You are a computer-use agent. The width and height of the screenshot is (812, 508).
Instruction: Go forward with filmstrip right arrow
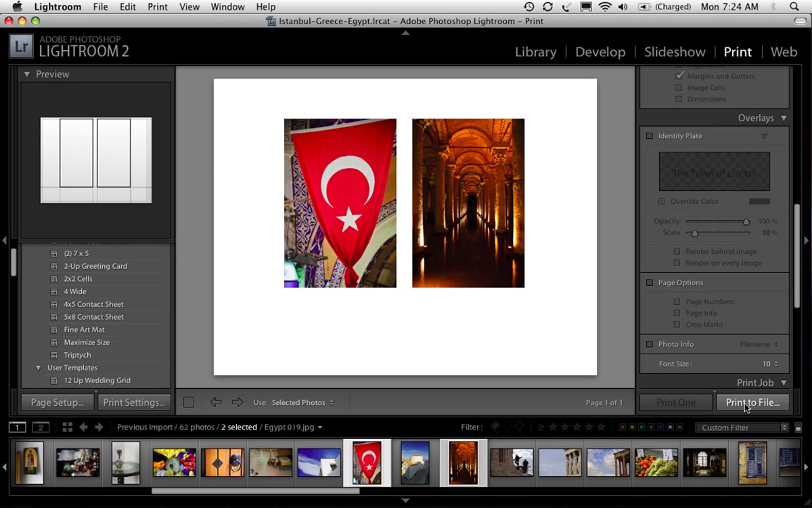99,427
